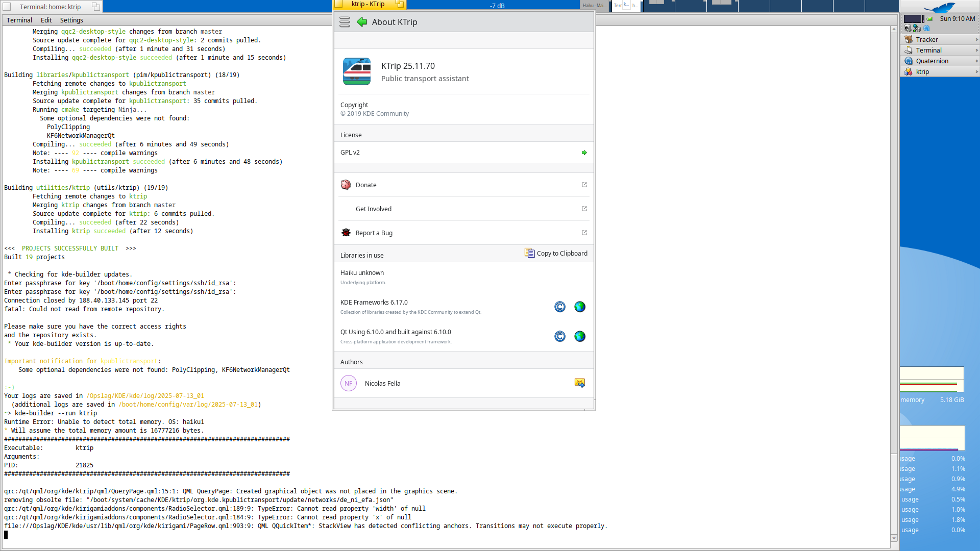This screenshot has width=980, height=551.
Task: Open the Settings menu in Terminal
Action: click(71, 20)
